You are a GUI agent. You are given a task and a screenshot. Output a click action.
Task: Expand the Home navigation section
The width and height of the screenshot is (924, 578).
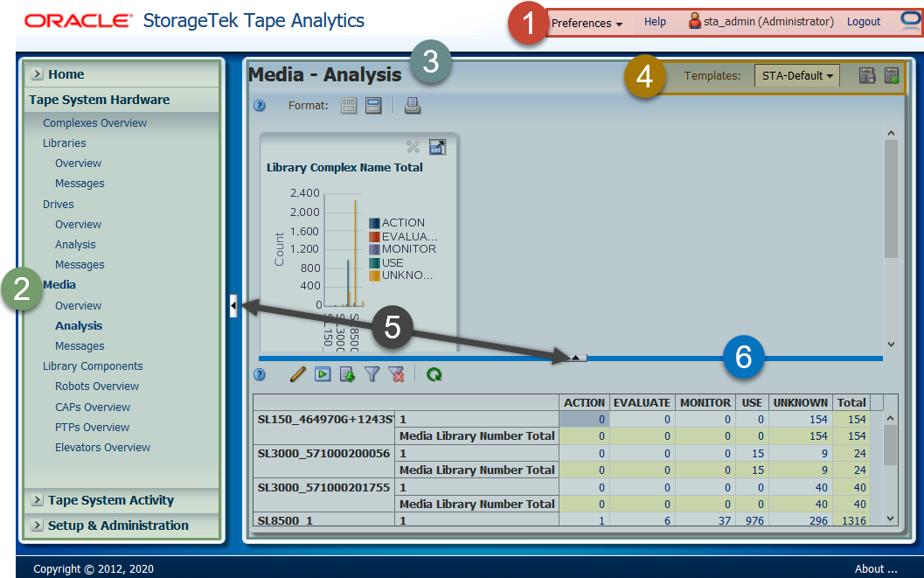point(37,73)
